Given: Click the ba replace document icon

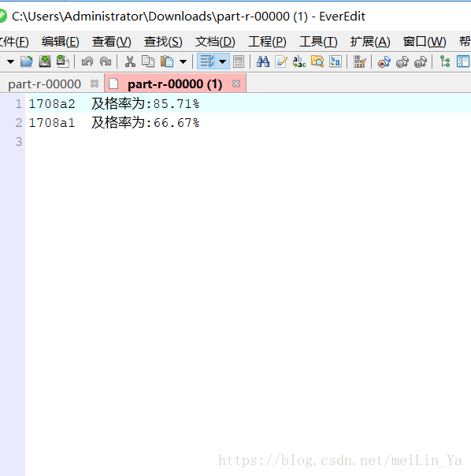Looking at the screenshot, I should coord(336,61).
